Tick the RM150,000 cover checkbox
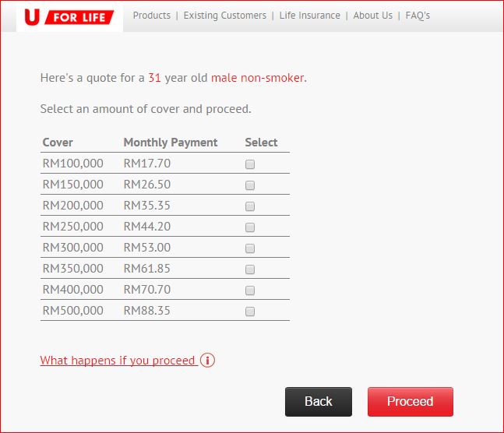 coord(250,185)
